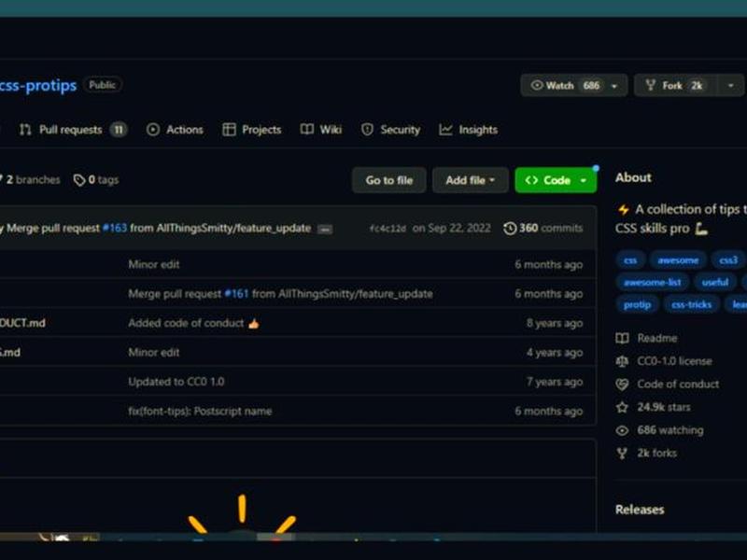Open the Code of conduct link

(678, 385)
